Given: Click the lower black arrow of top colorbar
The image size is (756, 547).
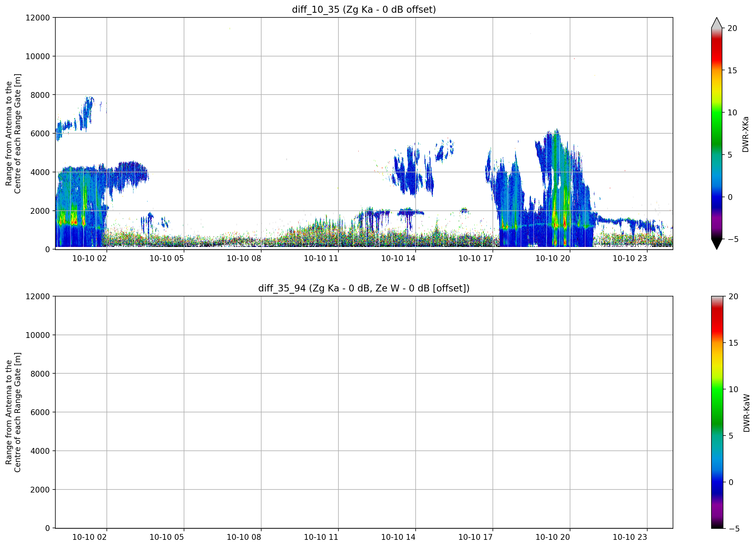Looking at the screenshot, I should 716,244.
